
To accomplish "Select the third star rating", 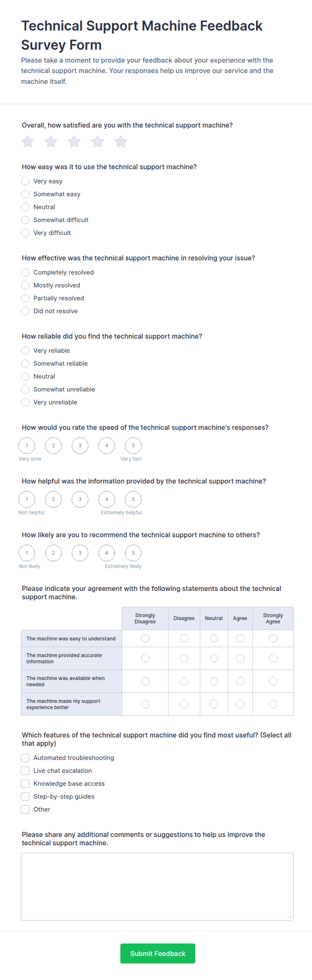I will pyautogui.click(x=74, y=142).
